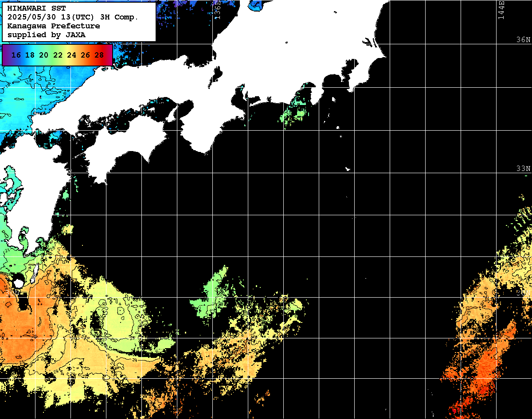Click the 36N latitude label
Screen dimensions: 532x419
point(524,39)
